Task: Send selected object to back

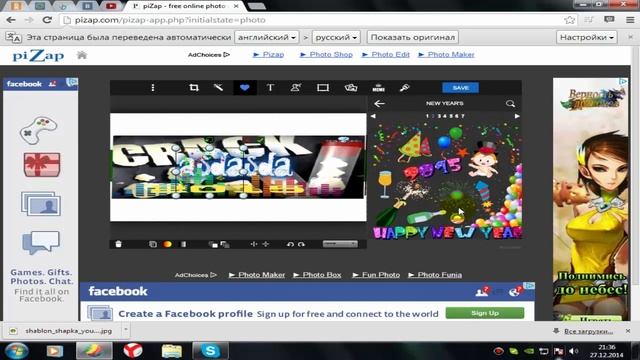Action: 225,244
